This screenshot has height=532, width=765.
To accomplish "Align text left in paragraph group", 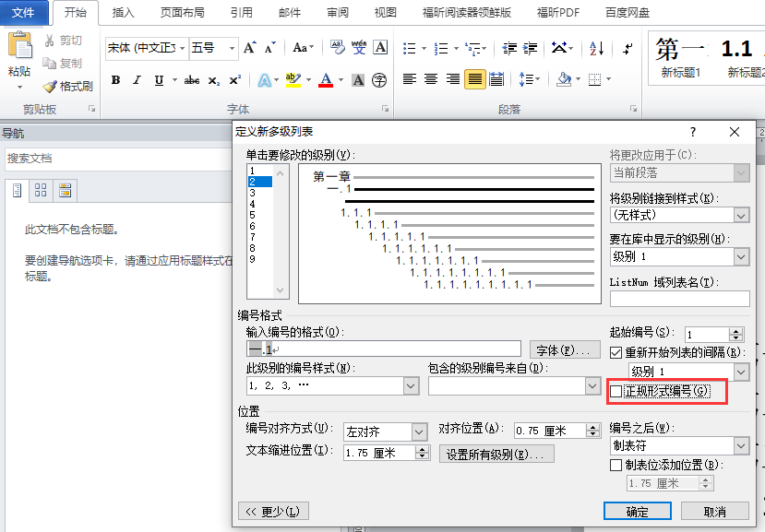I will click(x=410, y=79).
